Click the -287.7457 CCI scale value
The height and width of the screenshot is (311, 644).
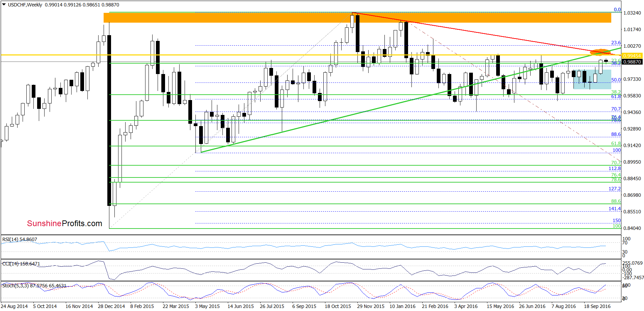click(x=633, y=278)
